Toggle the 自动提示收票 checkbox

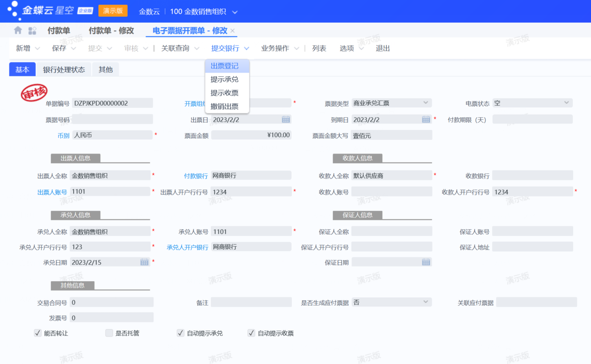(x=251, y=333)
